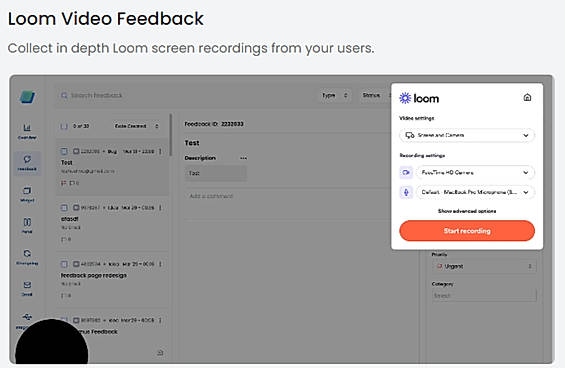
Task: Open the MacBook Pro Microphone dropdown
Action: click(475, 192)
